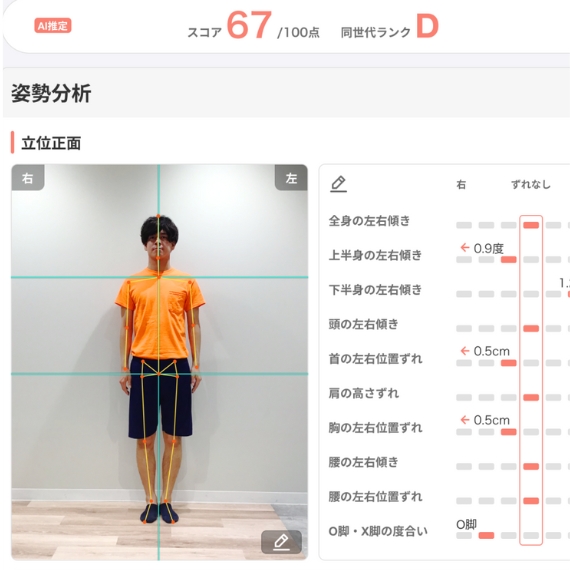This screenshot has width=570, height=570.
Task: Click the 右 label on photo corner
Action: 28,177
